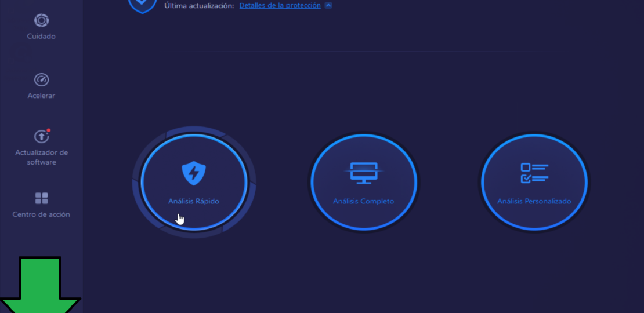Open the Centro de acción grid icon

click(x=41, y=199)
